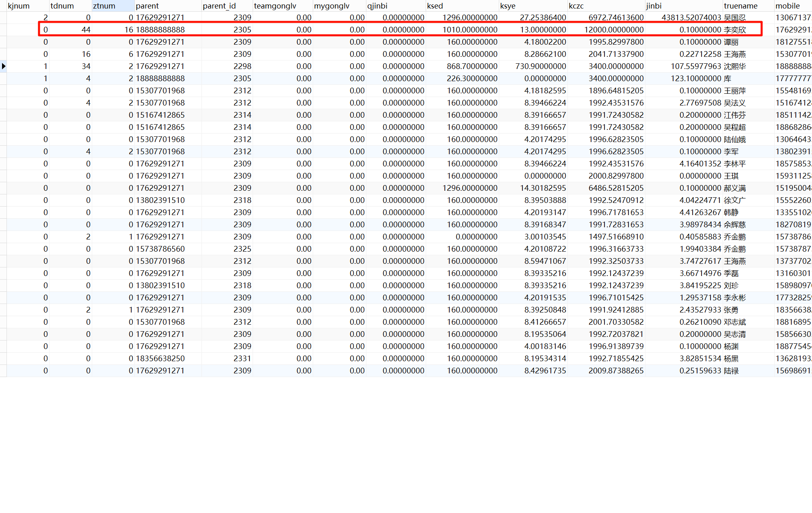Screen dimensions: 812x513
Task: Select parent_id cell 2298
Action: (242, 66)
